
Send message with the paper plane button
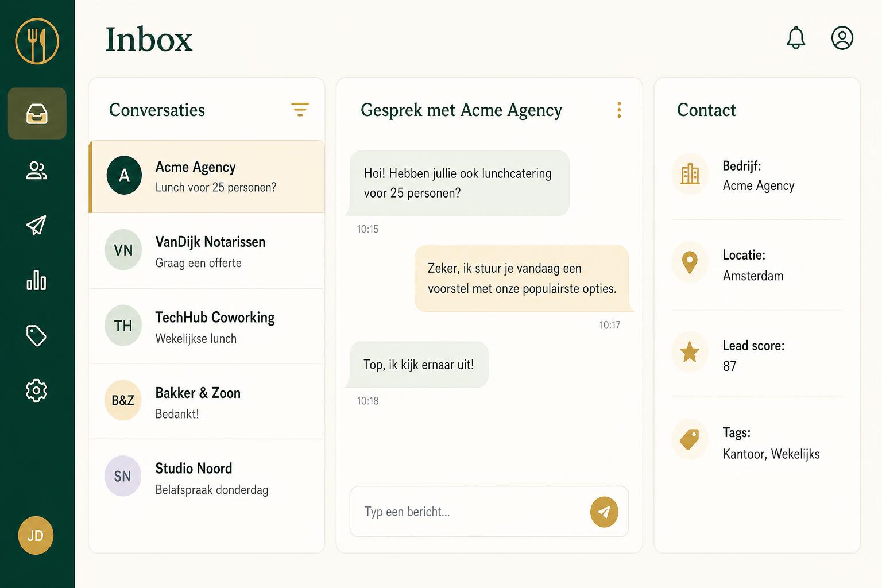tap(604, 512)
